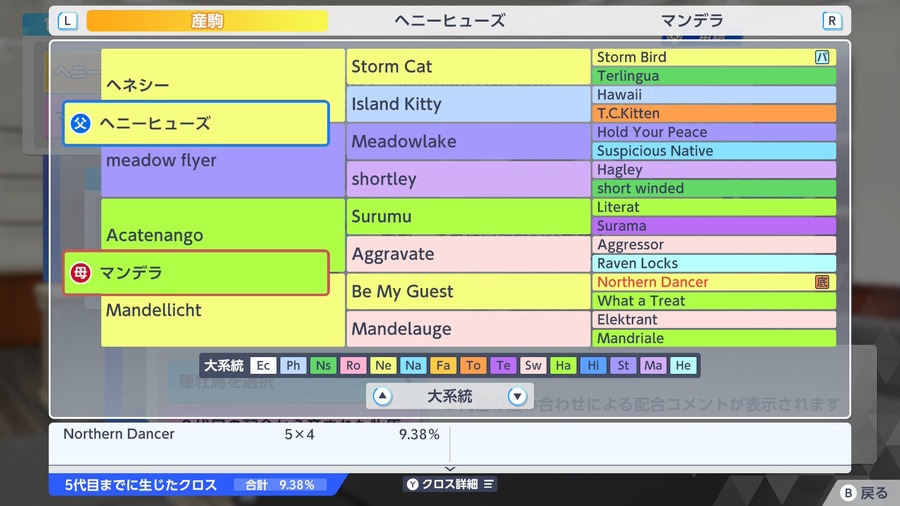This screenshot has height=506, width=900.
Task: Click the Ph lineage swatch
Action: pyautogui.click(x=293, y=365)
